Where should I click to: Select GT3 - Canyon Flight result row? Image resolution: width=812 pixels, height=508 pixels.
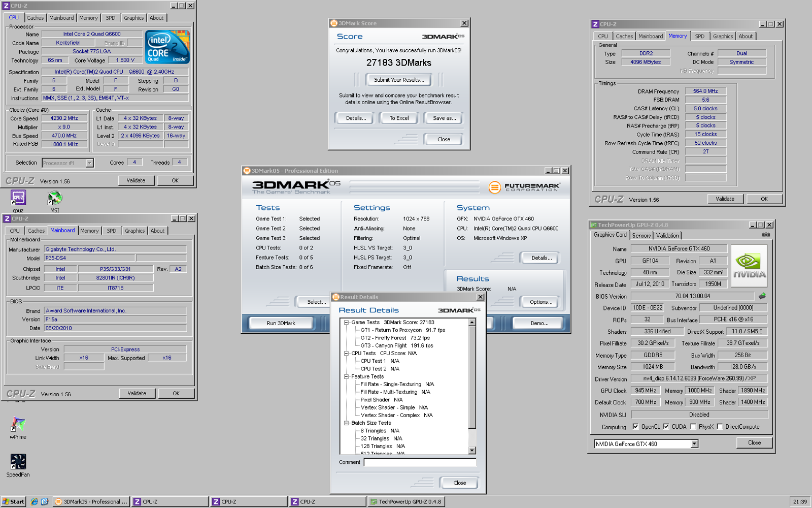pos(396,346)
